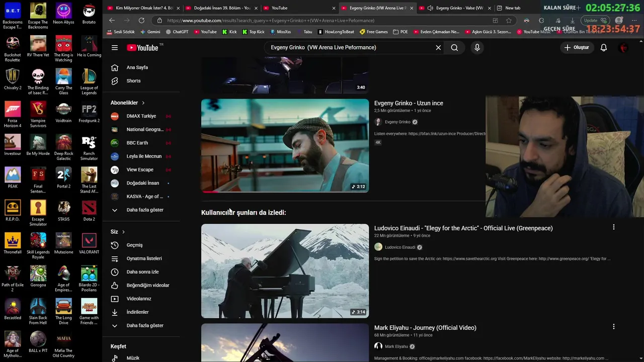Expand the Abonelikler section arrow
Viewport: 644px width, 362px height.
click(143, 103)
